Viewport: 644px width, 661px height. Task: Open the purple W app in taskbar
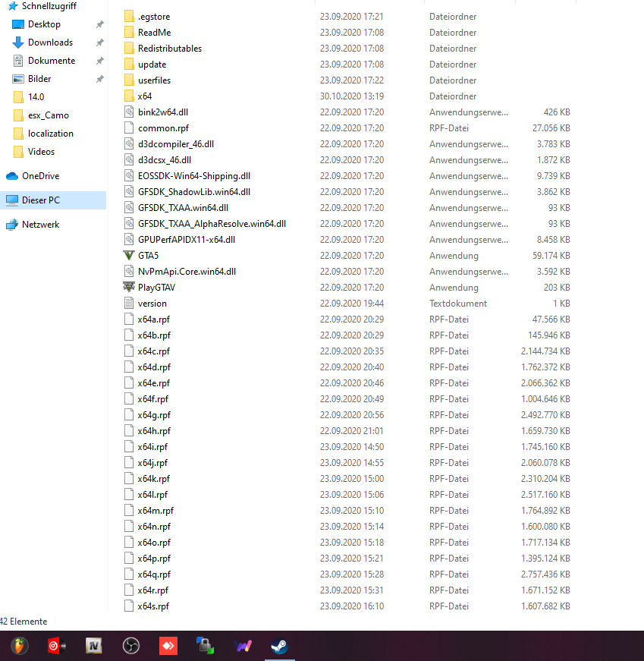(x=243, y=646)
